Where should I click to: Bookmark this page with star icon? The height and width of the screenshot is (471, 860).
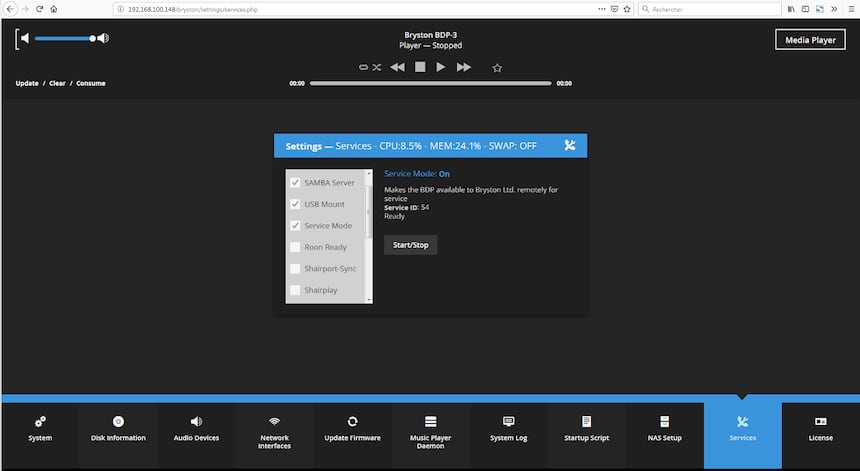627,9
